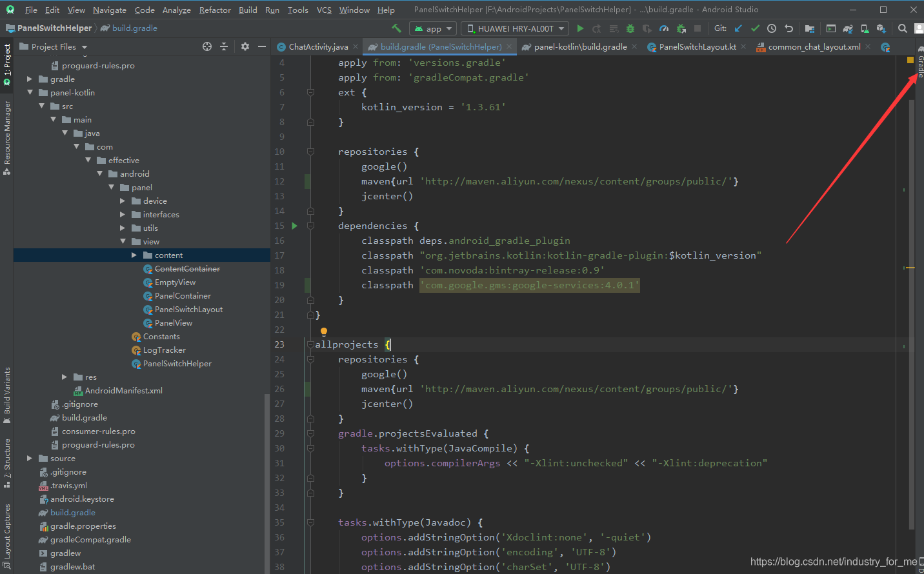Open SDK Manager icon
Screen dimensions: 924x574
coord(881,28)
